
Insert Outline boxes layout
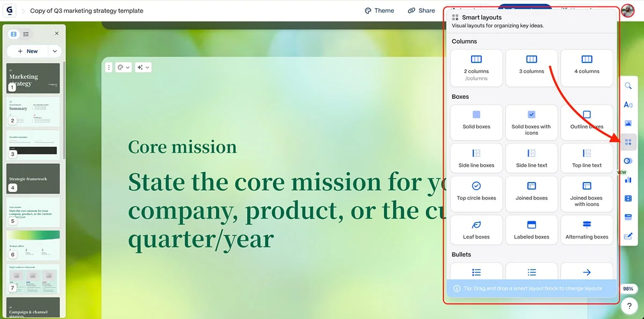587,122
